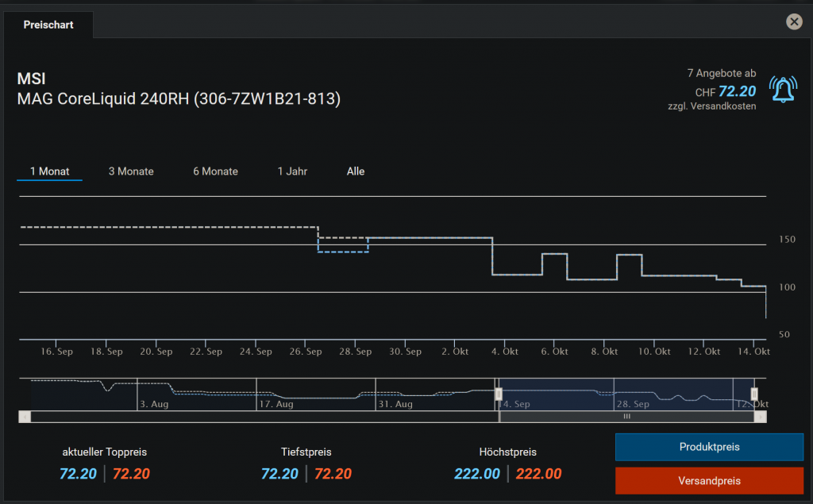The width and height of the screenshot is (813, 504).
Task: Click the price alert bell icon
Action: pos(783,90)
